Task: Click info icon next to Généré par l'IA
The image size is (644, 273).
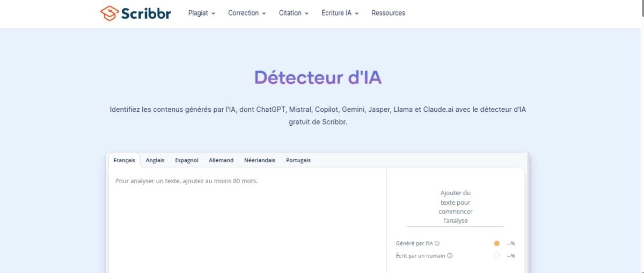Action: click(x=437, y=243)
